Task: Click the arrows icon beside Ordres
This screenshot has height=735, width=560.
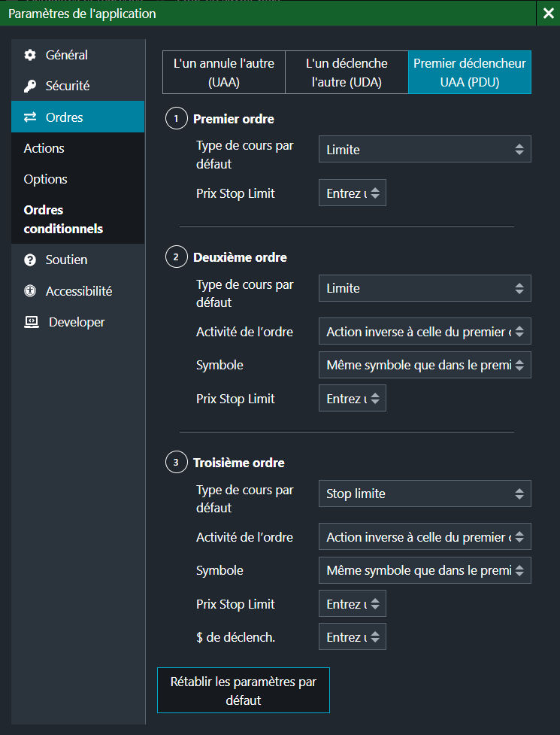Action: click(30, 117)
